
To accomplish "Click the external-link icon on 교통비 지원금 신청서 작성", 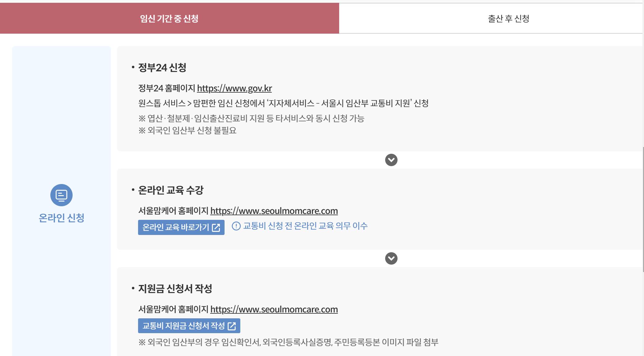I will tap(232, 325).
